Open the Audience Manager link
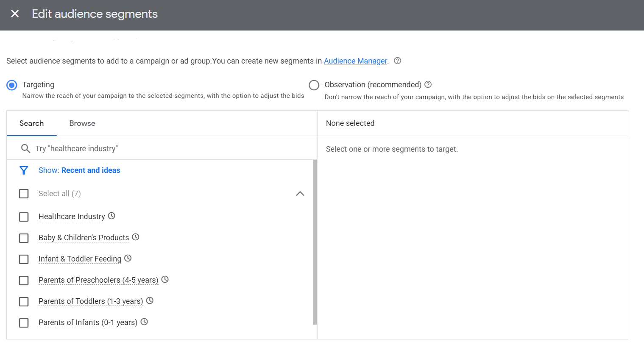The height and width of the screenshot is (353, 644). [355, 61]
